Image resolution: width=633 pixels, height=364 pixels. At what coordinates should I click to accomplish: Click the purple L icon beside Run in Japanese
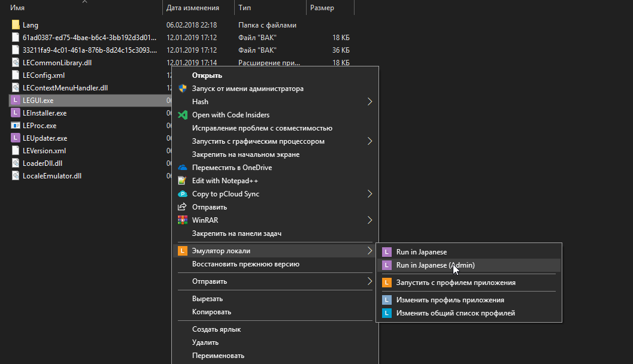pos(387,252)
